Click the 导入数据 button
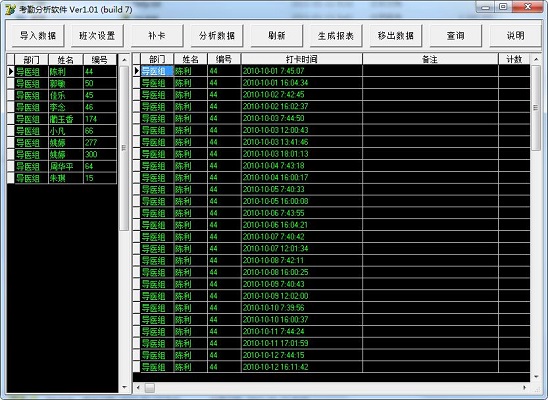This screenshot has height=400, width=548. click(x=38, y=36)
